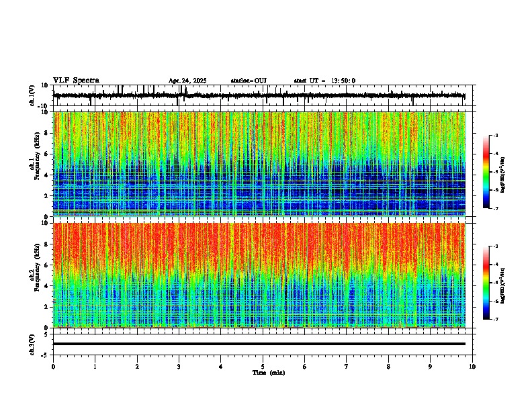Viewport: 532px width, 411px height.
Task: Click the ch.2 color scale log(PSD) label
Action: point(503,285)
